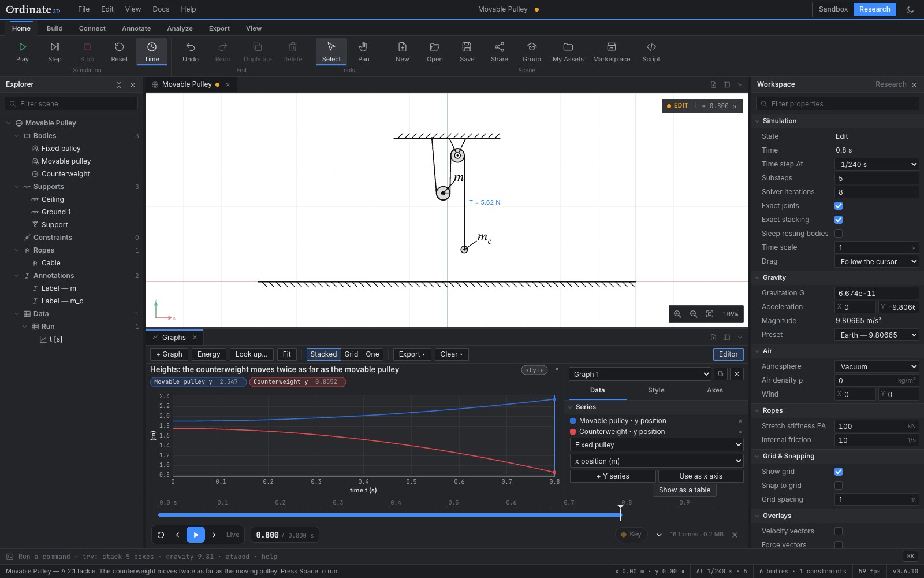Open the File menu
Viewport: 924px width, 578px height.
click(x=84, y=9)
